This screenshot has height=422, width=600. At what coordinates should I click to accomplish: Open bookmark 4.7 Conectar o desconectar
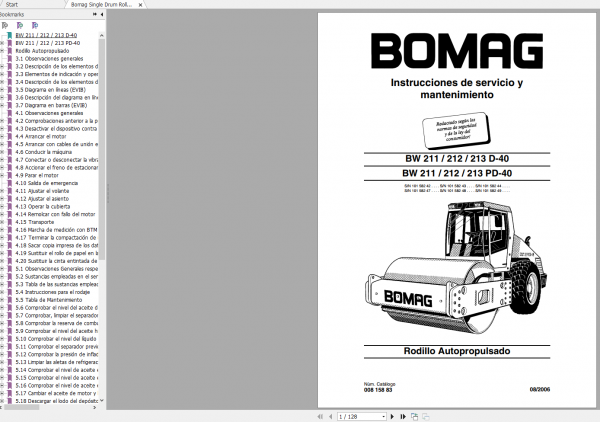pos(57,160)
